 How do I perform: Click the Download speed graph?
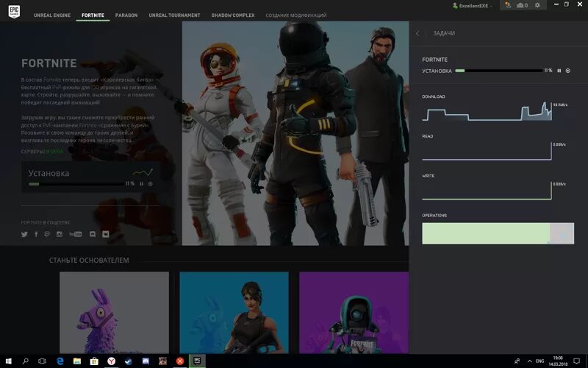click(x=487, y=112)
